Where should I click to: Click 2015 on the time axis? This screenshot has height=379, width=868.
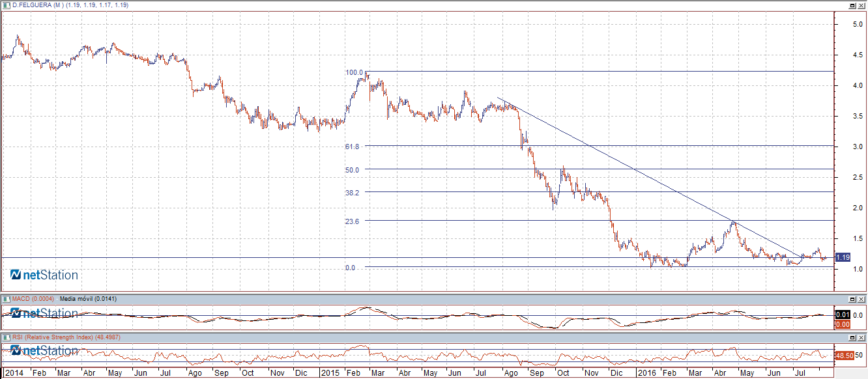(x=330, y=373)
